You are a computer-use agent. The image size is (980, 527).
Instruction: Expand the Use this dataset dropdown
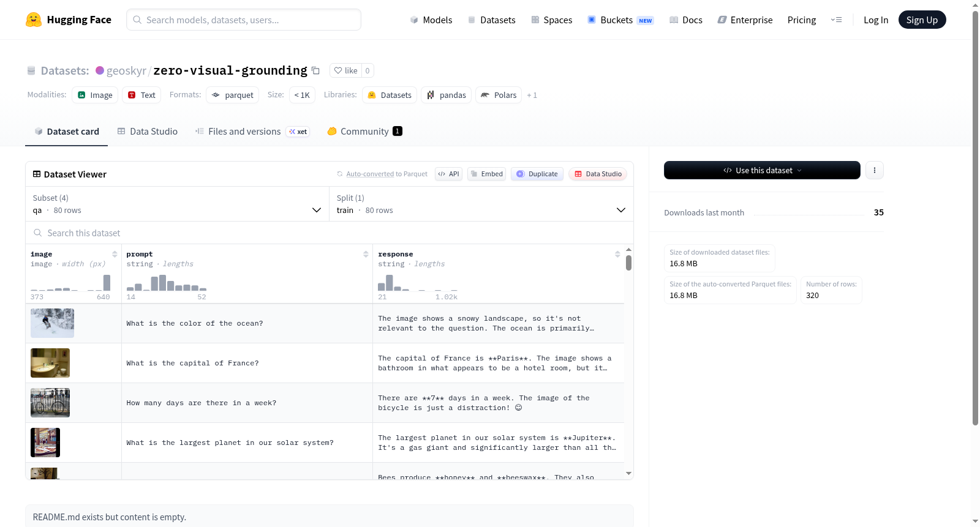(762, 170)
